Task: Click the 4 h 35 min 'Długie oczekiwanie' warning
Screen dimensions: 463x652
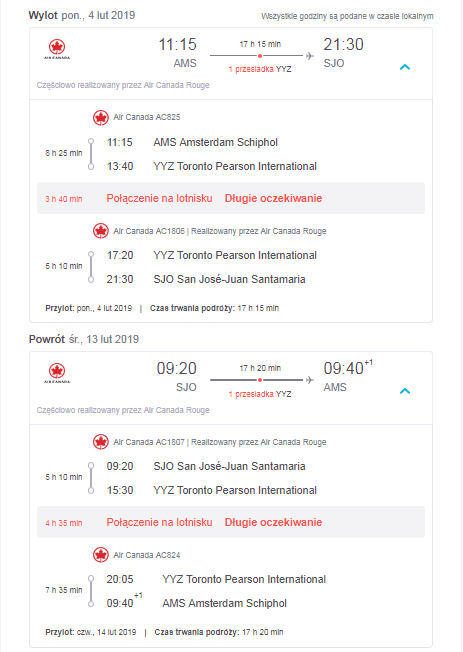Action: (x=273, y=522)
